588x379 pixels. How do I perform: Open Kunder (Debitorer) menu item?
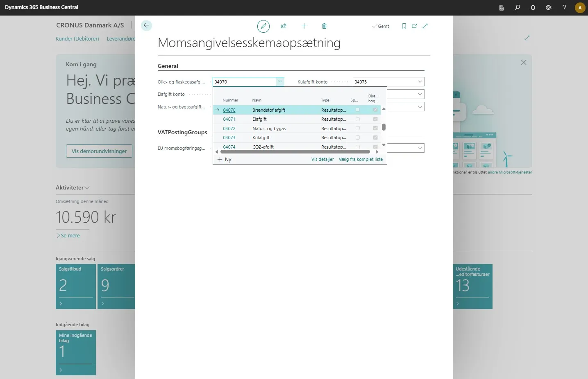tap(77, 39)
